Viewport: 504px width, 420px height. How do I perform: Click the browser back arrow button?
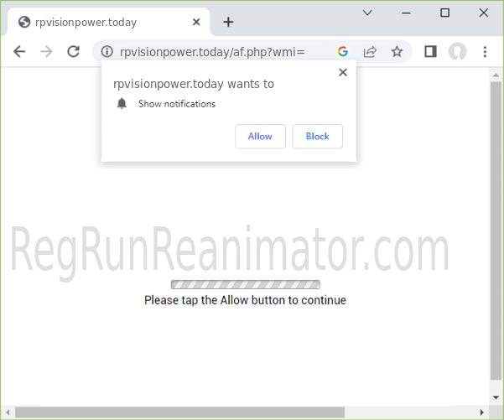(19, 51)
